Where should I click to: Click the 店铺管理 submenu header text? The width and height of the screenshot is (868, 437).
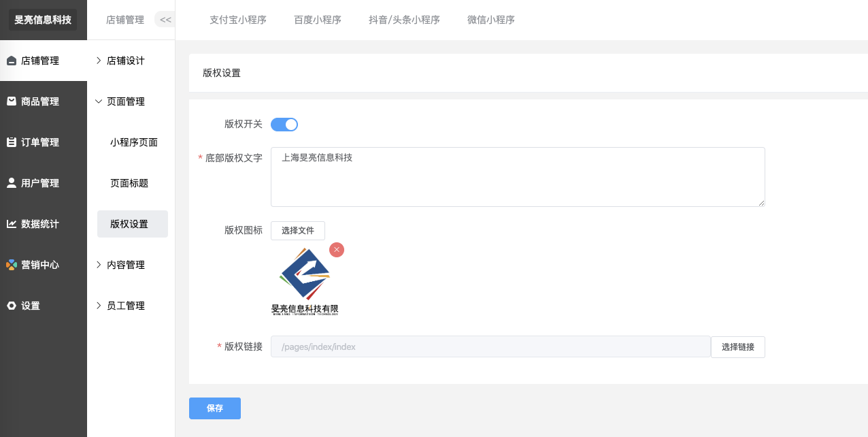(125, 20)
